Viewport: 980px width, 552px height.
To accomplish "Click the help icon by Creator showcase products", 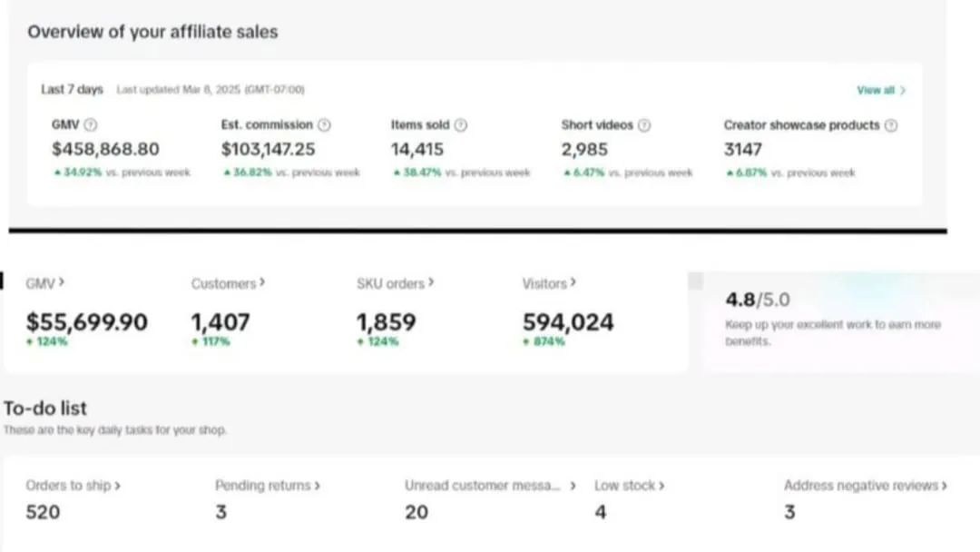I will tap(891, 125).
